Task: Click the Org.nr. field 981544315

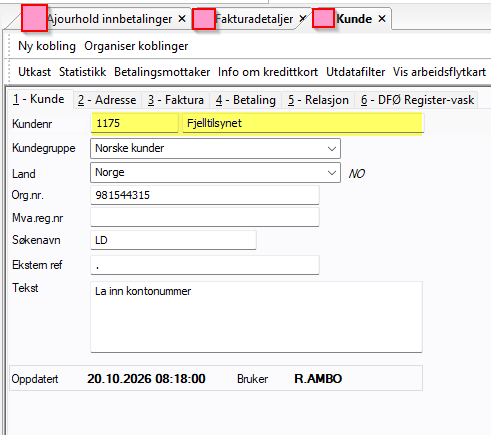Action: tap(205, 195)
